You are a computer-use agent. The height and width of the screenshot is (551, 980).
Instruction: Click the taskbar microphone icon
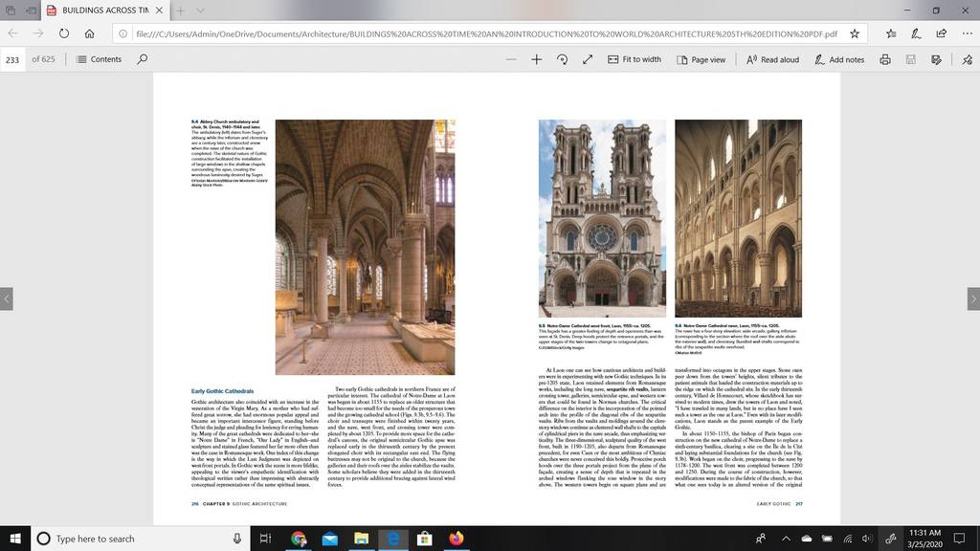pyautogui.click(x=237, y=539)
